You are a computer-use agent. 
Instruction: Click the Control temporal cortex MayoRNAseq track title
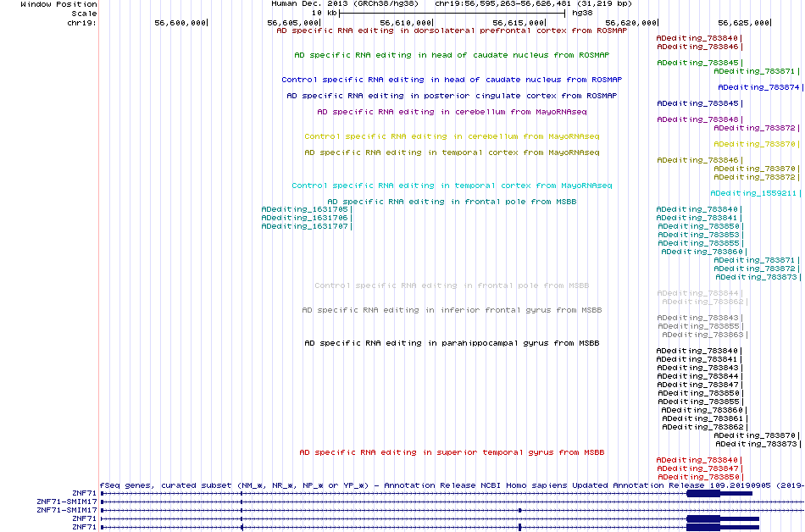pos(452,186)
